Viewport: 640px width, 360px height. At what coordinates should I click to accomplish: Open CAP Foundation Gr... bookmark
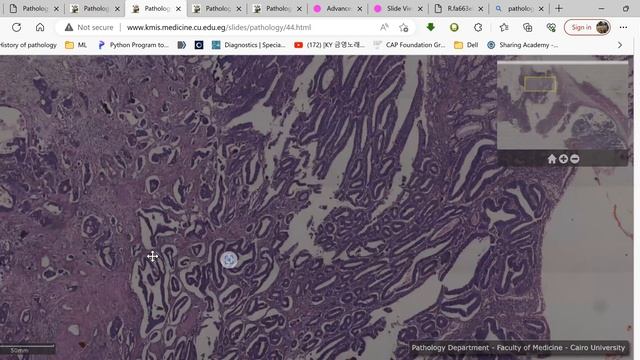click(x=409, y=45)
